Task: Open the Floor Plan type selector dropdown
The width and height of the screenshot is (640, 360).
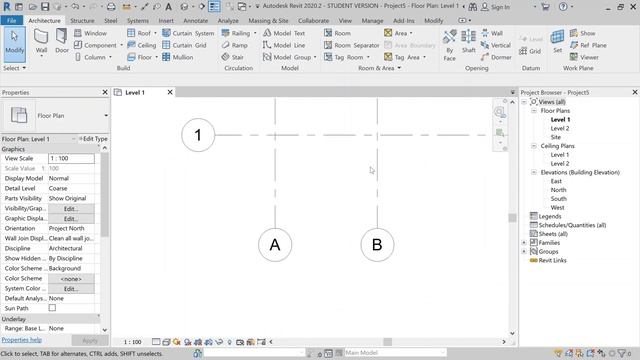Action: (x=106, y=116)
